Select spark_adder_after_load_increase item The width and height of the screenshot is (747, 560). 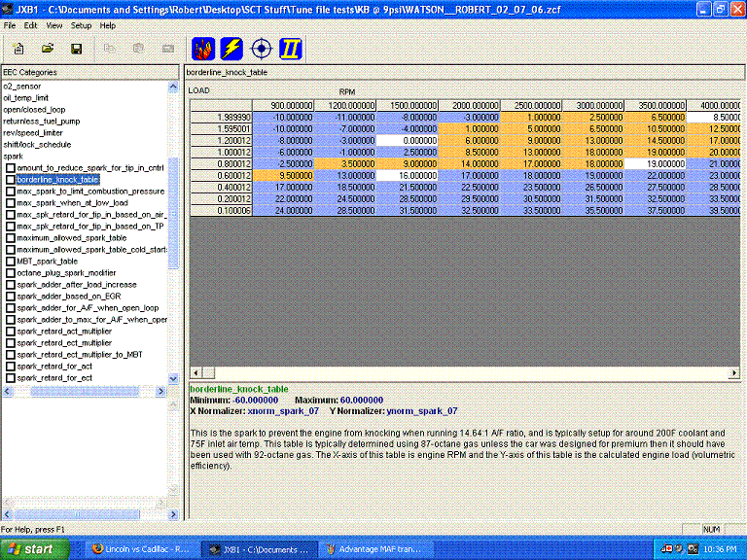pyautogui.click(x=77, y=285)
